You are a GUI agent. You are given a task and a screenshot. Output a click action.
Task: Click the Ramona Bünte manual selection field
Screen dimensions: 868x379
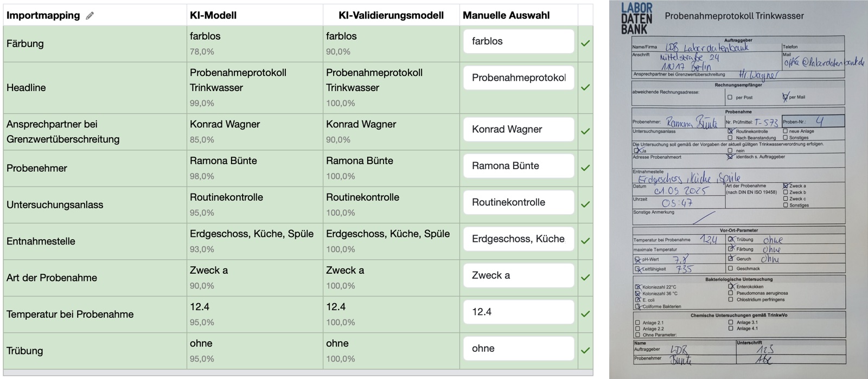pos(518,166)
